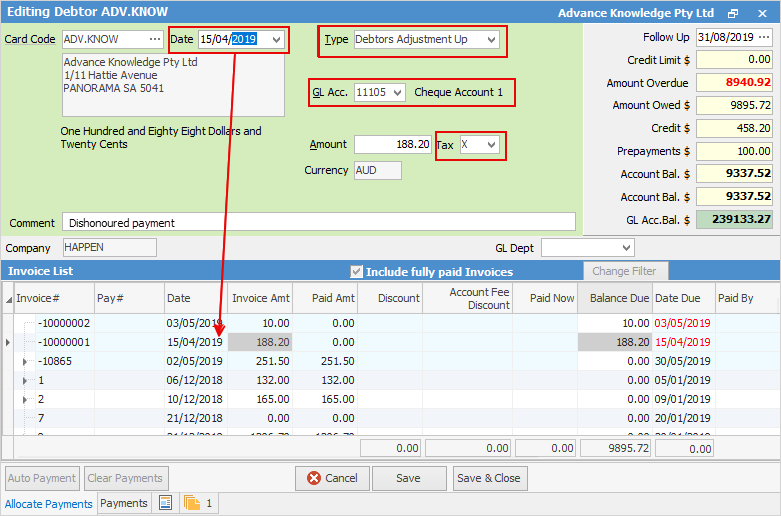Toggle Include fully paid Invoices checkbox
Image resolution: width=781 pixels, height=516 pixels.
(356, 271)
